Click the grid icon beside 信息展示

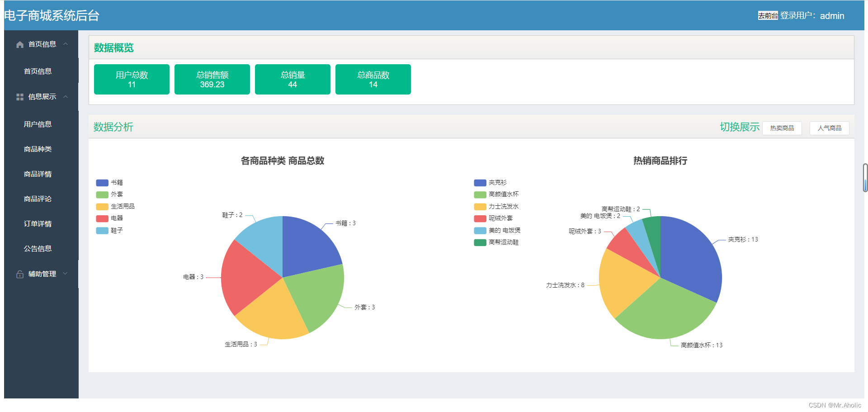tap(20, 97)
